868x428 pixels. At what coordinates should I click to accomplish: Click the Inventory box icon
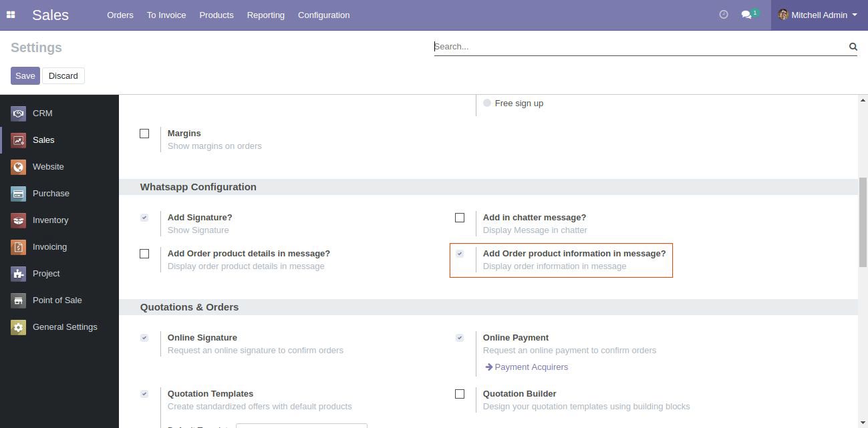coord(19,220)
